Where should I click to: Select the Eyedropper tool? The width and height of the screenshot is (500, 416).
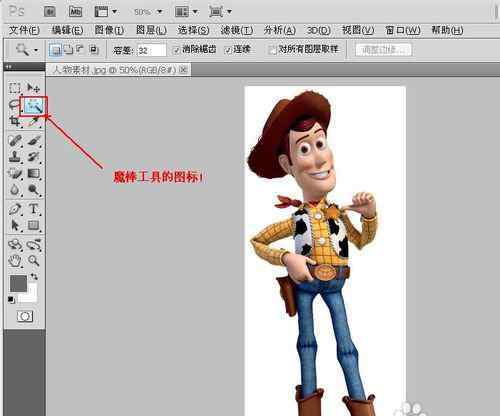click(33, 121)
